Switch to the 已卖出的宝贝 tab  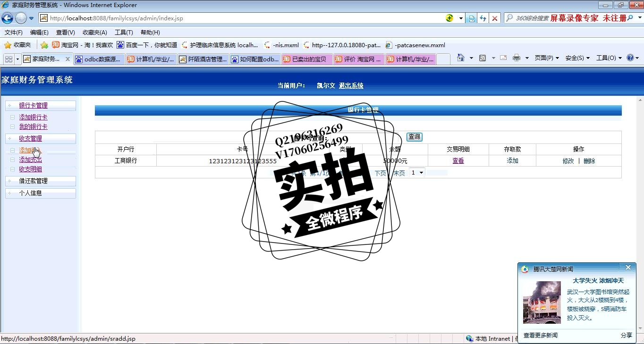pos(307,59)
